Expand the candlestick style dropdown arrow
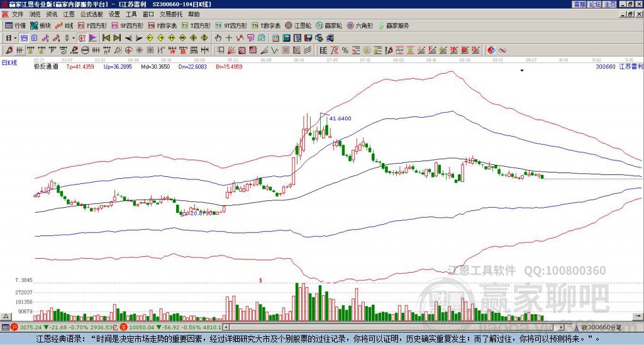 [74, 38]
